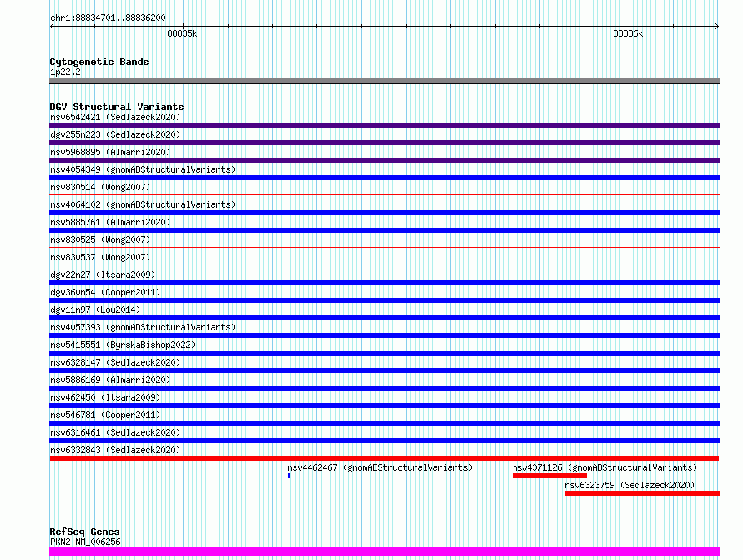Image resolution: width=743 pixels, height=560 pixels.
Task: Open the nsv6542421 (Sedlazeck2020) label
Action: [115, 117]
